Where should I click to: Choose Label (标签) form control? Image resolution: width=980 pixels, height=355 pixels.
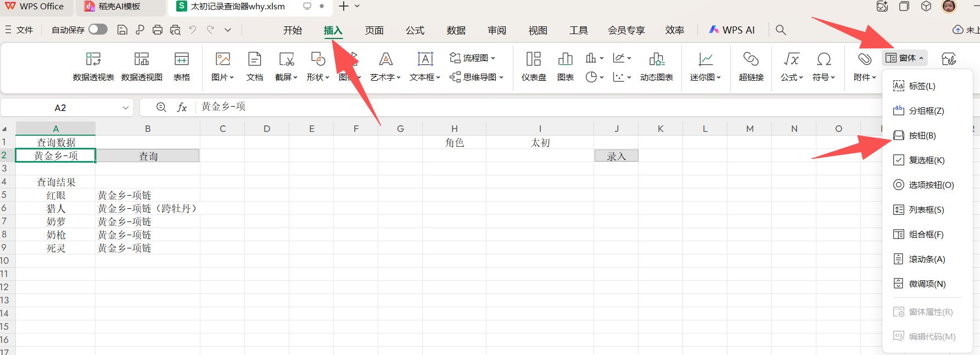click(927, 86)
